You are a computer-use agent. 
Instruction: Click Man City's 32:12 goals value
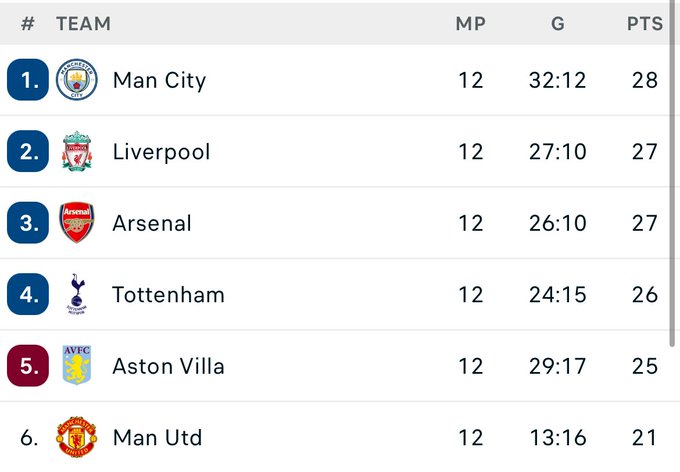tap(557, 80)
